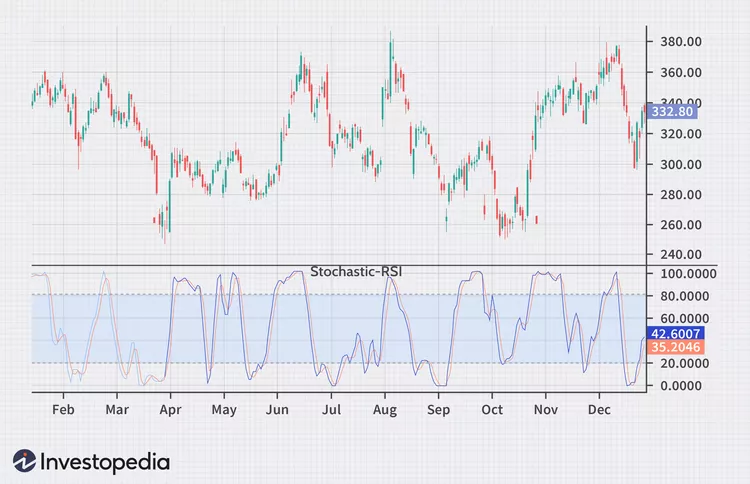The height and width of the screenshot is (484, 750).
Task: Click the Aug month marker
Action: (x=385, y=410)
